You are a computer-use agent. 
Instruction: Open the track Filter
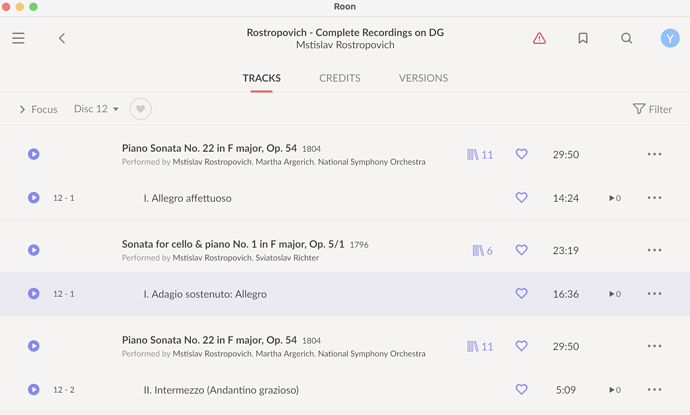click(652, 109)
